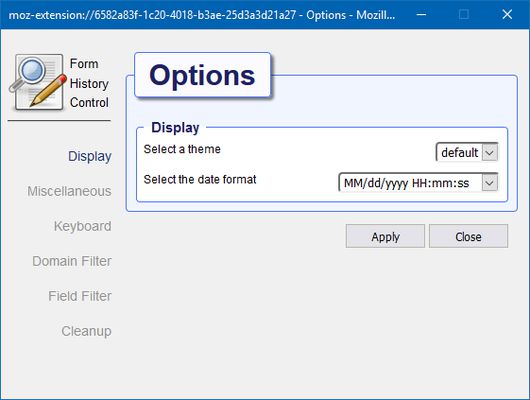530x400 pixels.
Task: Open the Keyboard options section
Action: tap(82, 226)
